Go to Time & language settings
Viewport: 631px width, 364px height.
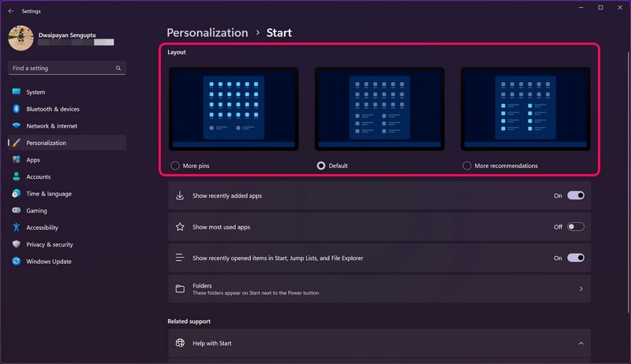pyautogui.click(x=48, y=194)
